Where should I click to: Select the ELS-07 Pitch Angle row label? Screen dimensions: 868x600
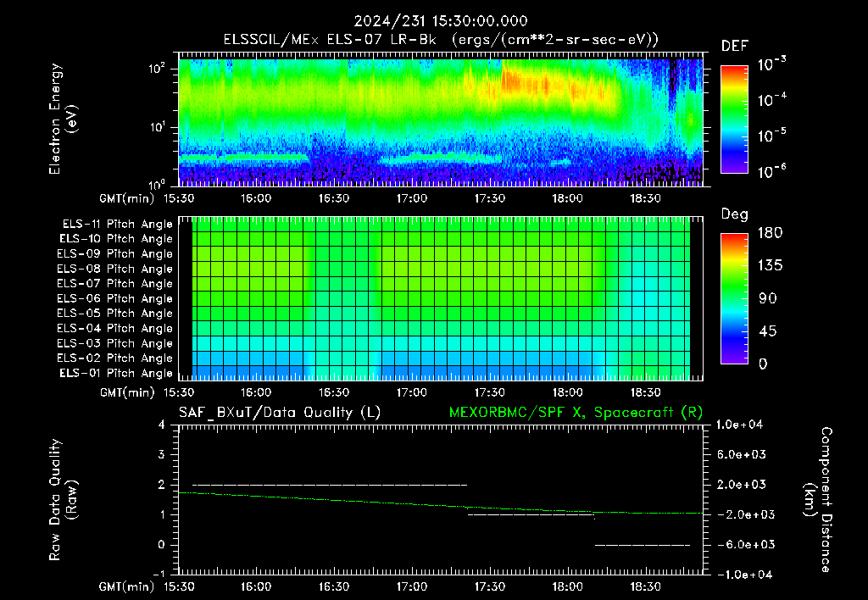(115, 283)
